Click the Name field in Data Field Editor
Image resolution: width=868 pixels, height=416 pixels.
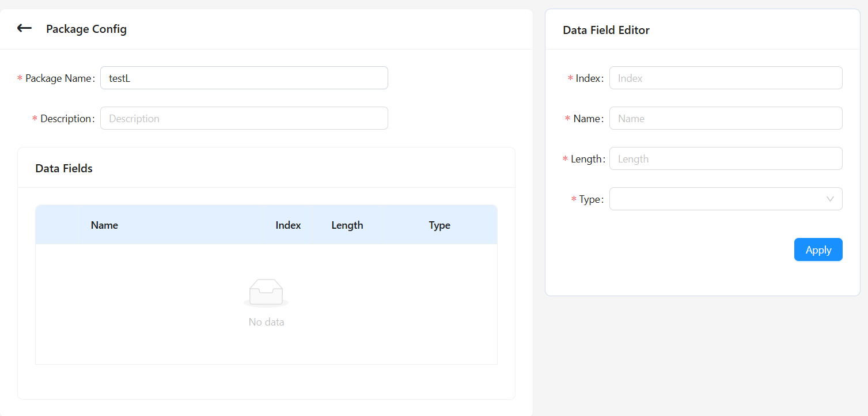(726, 118)
